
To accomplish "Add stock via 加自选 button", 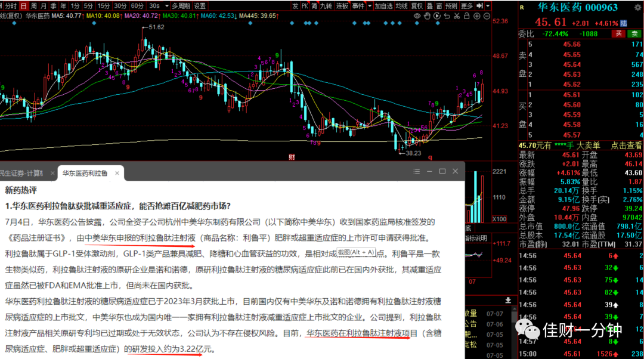I will click(383, 6).
